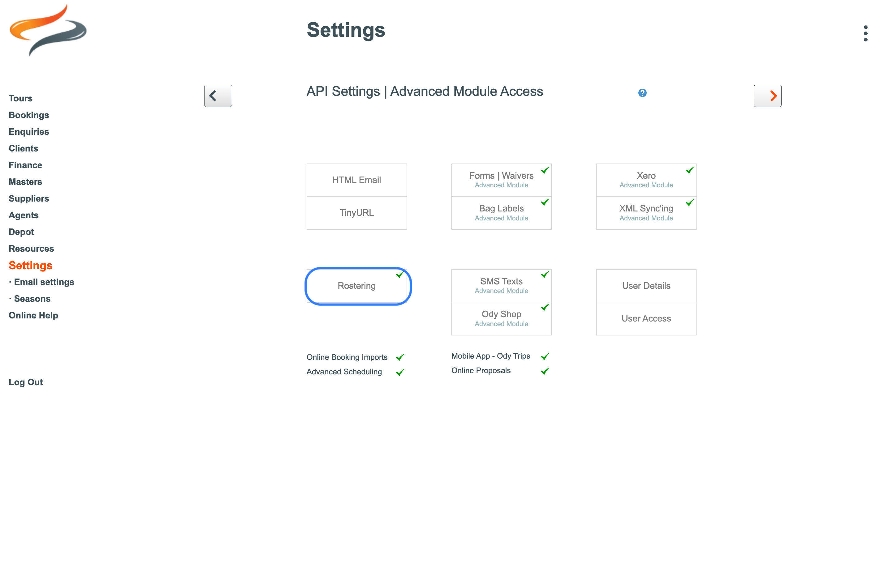Go to previous settings page arrow
Image resolution: width=880 pixels, height=588 pixels.
pyautogui.click(x=218, y=96)
